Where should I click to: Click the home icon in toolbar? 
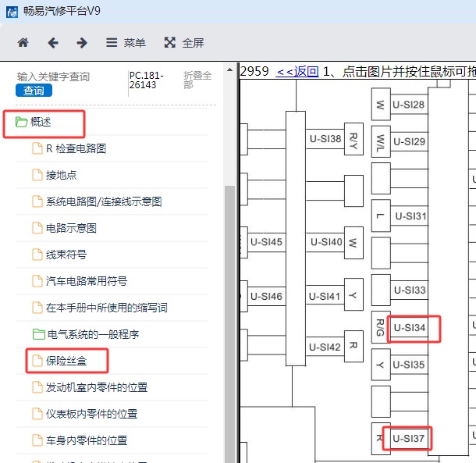[x=23, y=42]
